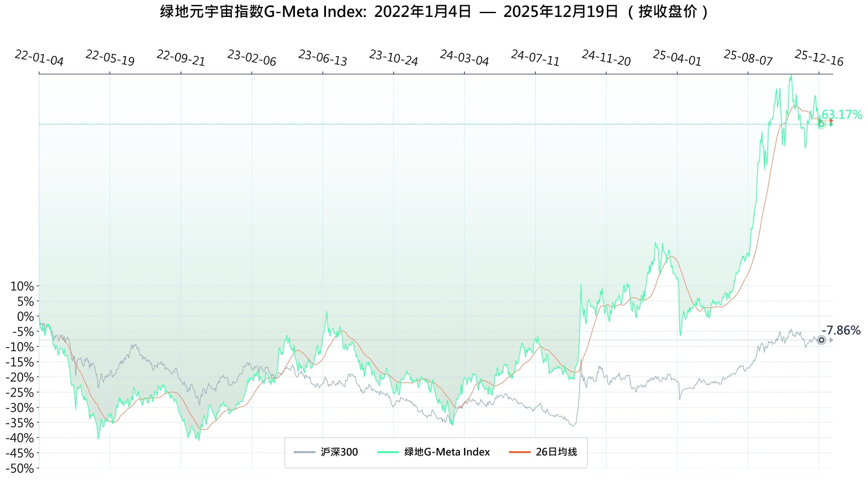The height and width of the screenshot is (481, 868).
Task: Click the green G-Meta legend line swatch
Action: click(x=388, y=452)
